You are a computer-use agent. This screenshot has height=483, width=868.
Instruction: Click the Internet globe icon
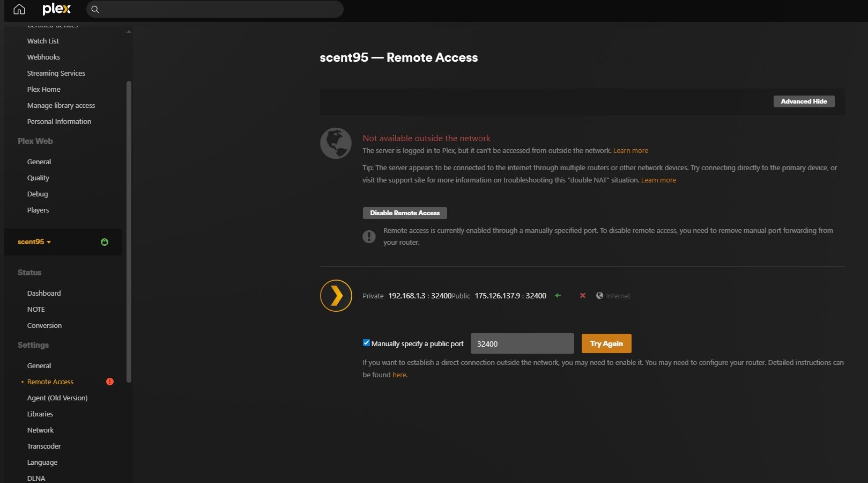tap(599, 296)
